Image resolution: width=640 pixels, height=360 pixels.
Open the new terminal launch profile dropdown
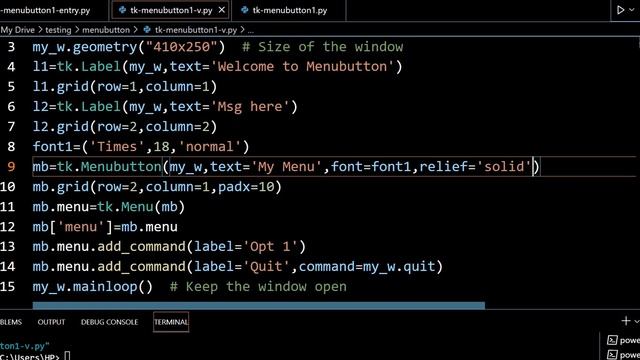tap(636, 322)
